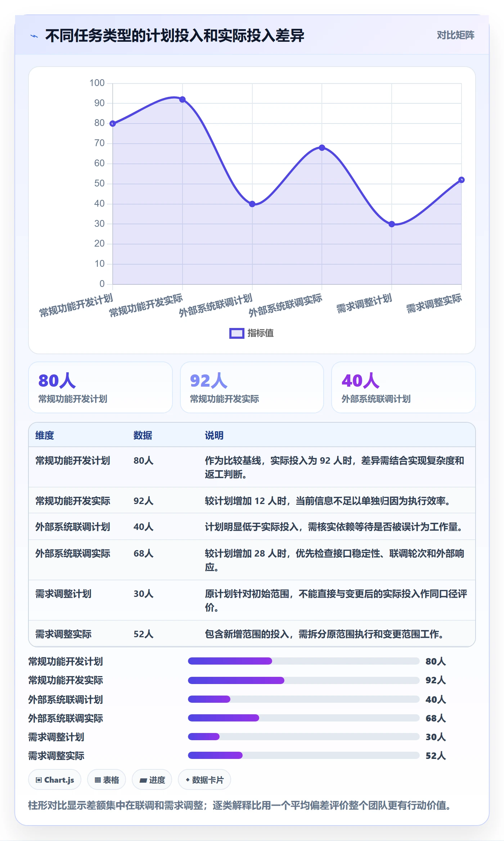
Task: Click the 说明 table column header
Action: (214, 435)
